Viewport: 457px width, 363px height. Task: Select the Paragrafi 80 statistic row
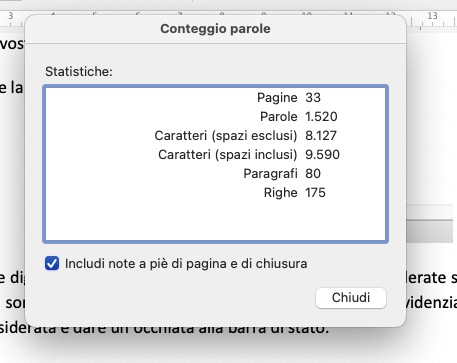coord(216,174)
